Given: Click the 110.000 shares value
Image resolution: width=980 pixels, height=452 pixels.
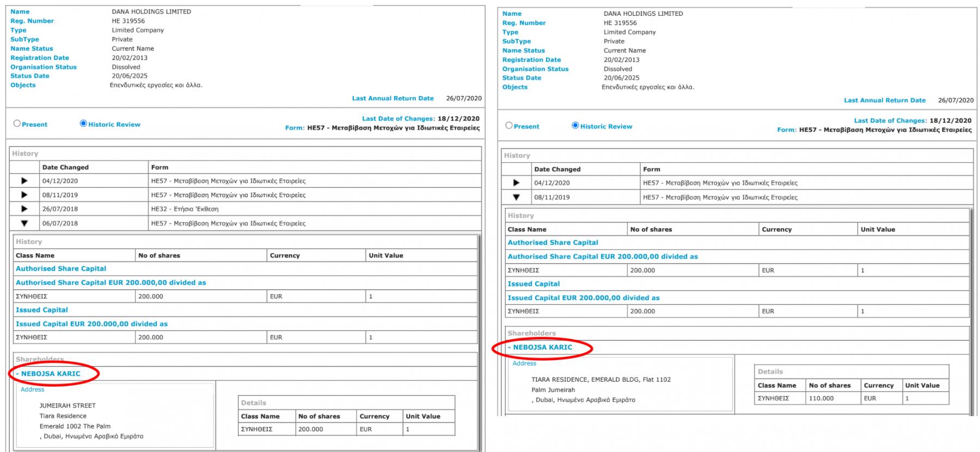Looking at the screenshot, I should (x=821, y=398).
